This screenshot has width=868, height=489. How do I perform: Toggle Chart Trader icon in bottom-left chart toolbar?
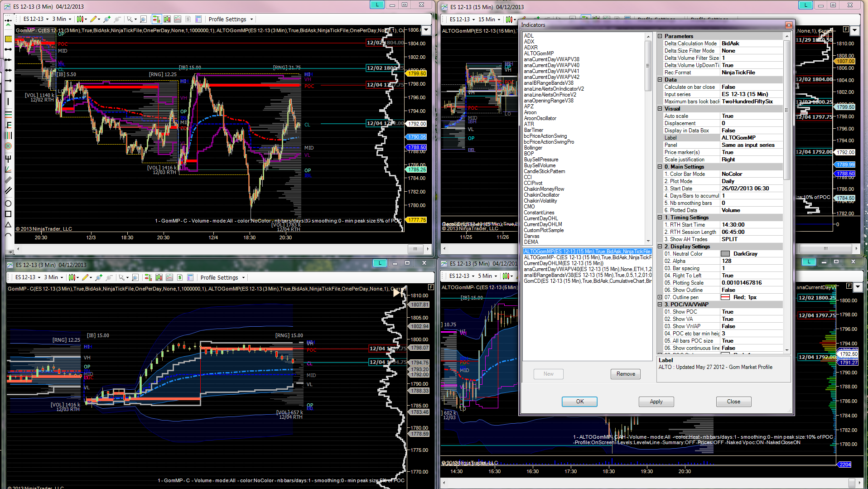148,277
